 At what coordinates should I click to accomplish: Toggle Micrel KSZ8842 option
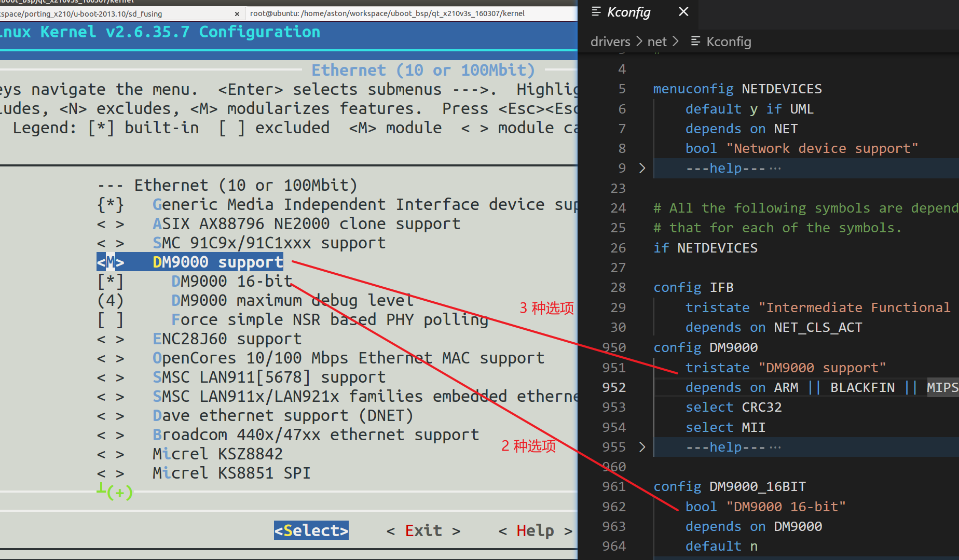click(111, 454)
